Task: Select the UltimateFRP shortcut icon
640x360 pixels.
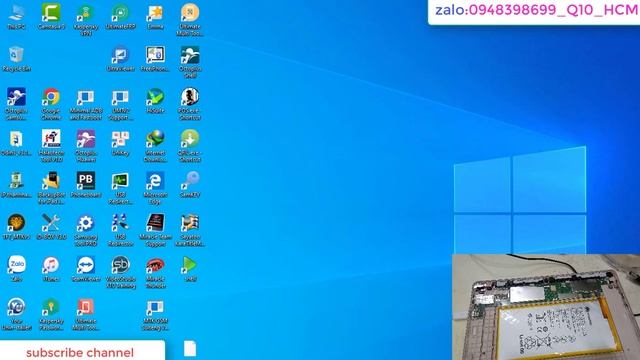Action: [120, 13]
